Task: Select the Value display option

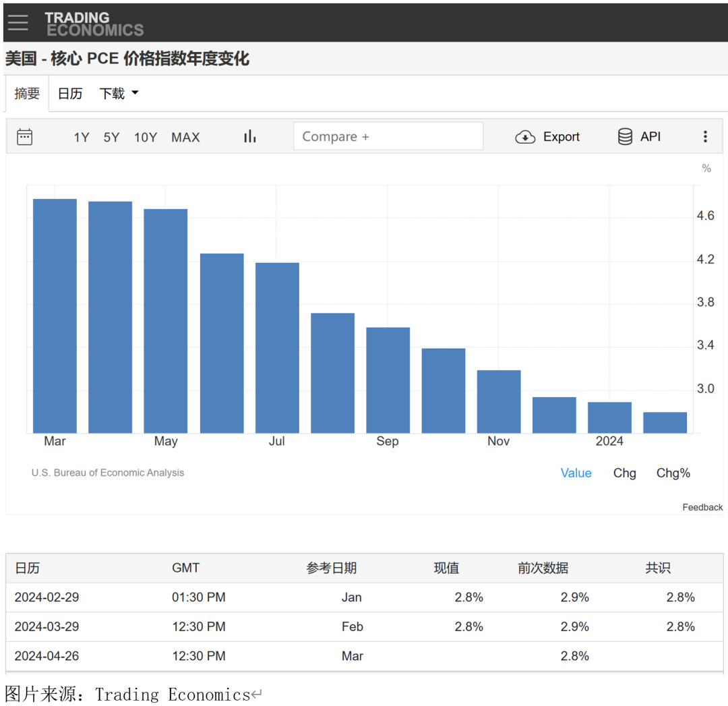Action: tap(576, 473)
